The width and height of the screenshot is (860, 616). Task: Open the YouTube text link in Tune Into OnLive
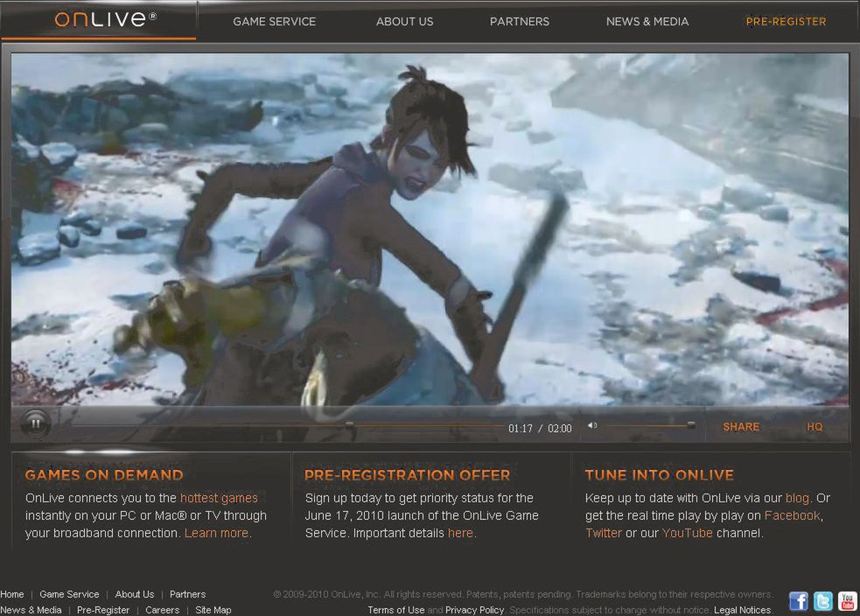pos(688,533)
